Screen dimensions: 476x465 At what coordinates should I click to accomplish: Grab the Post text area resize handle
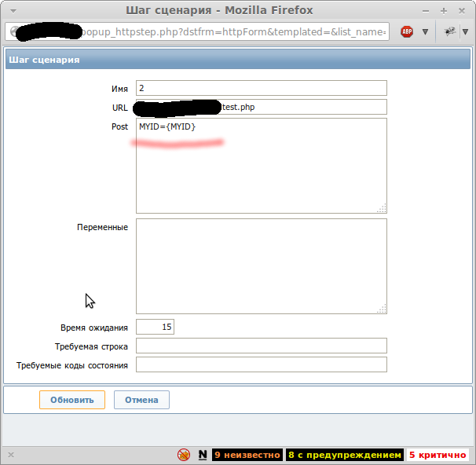pyautogui.click(x=382, y=208)
